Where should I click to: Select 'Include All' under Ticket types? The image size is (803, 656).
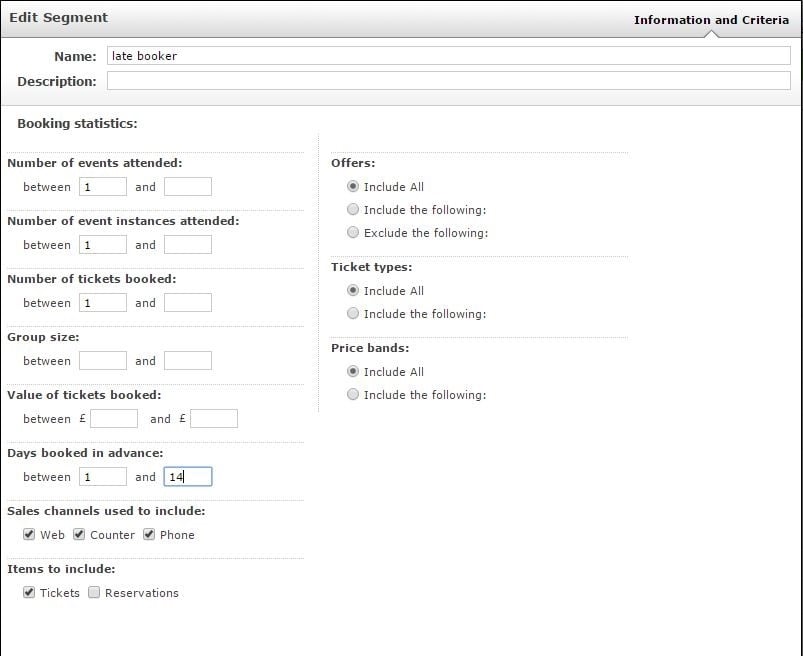click(x=353, y=290)
